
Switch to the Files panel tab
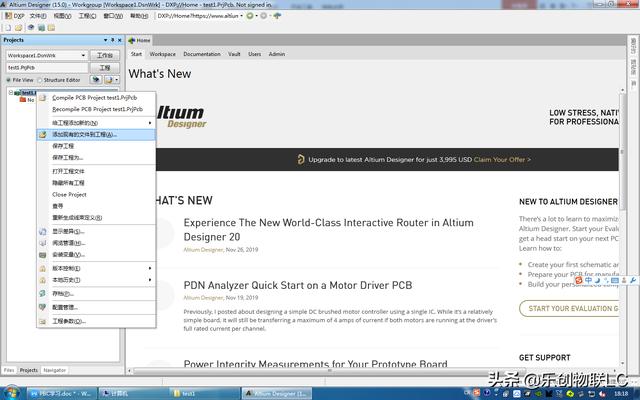(x=9, y=370)
